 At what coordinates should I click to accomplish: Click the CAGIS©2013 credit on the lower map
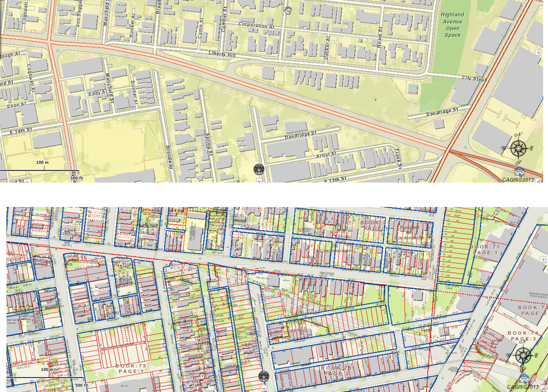pos(523,387)
